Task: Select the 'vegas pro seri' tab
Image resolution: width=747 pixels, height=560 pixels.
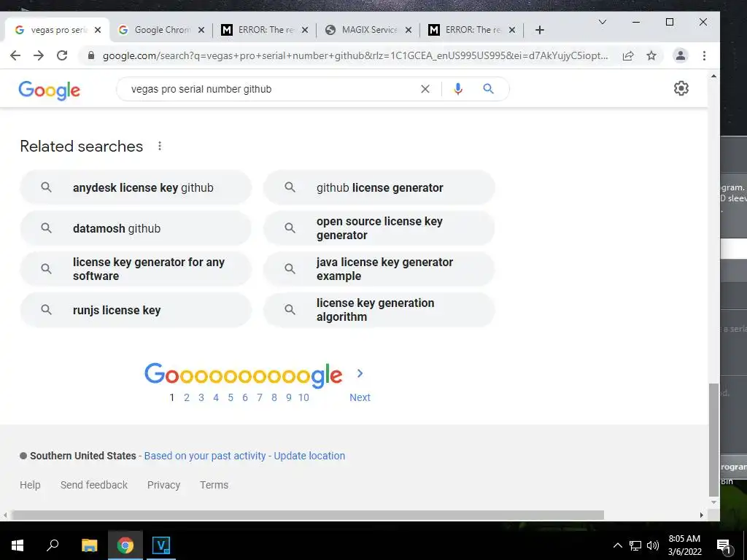Action: [x=57, y=30]
